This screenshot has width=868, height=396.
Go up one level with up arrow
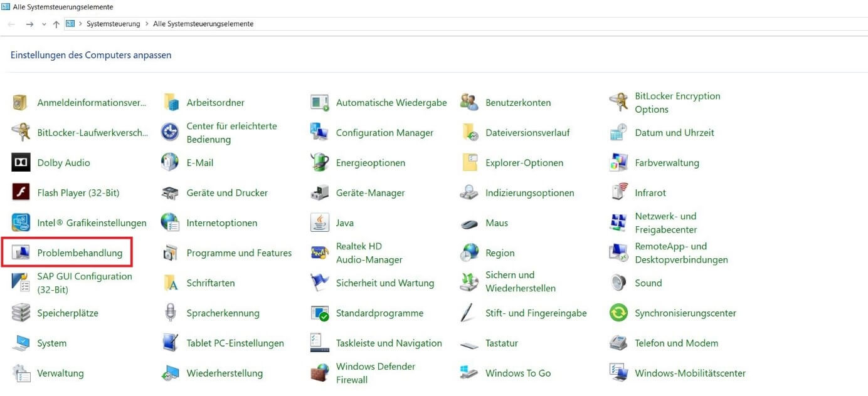coord(56,24)
